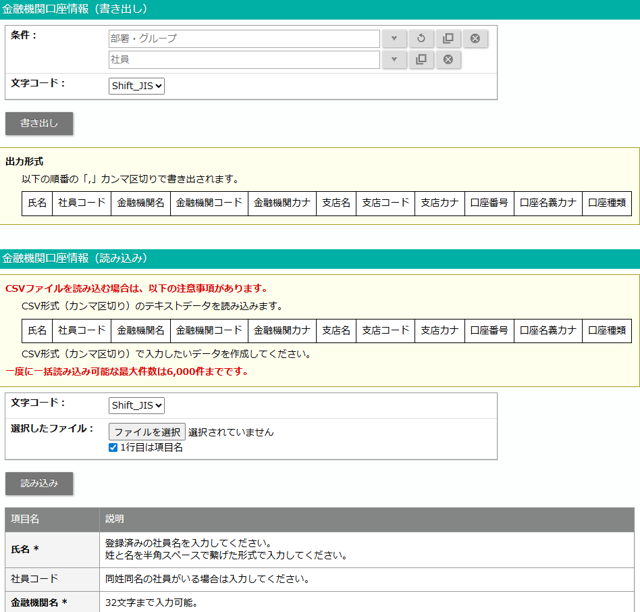This screenshot has width=640, height=612.
Task: Clear the 社員 field with X icon
Action: [448, 60]
